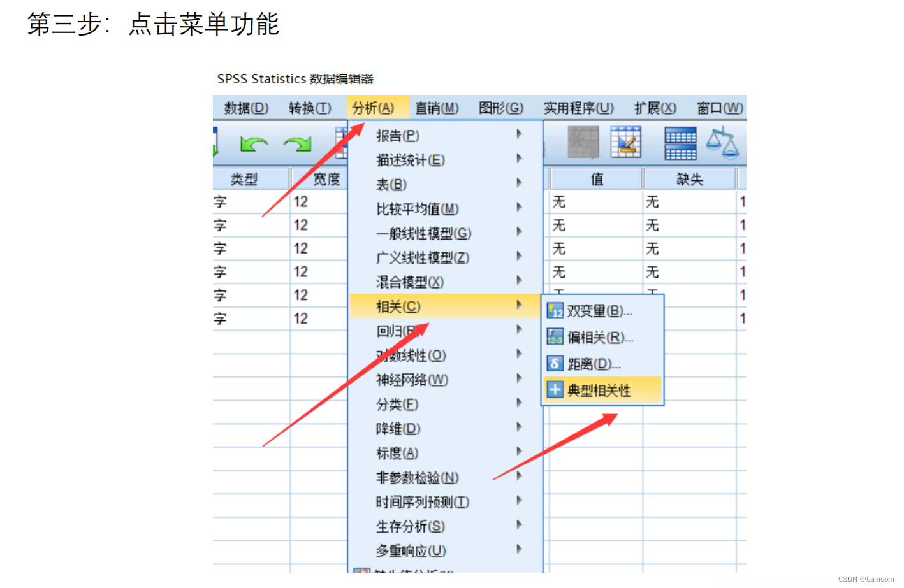Select 双变量(B)... in the correlate submenu
Screen dimensions: 904x588
pos(602,311)
